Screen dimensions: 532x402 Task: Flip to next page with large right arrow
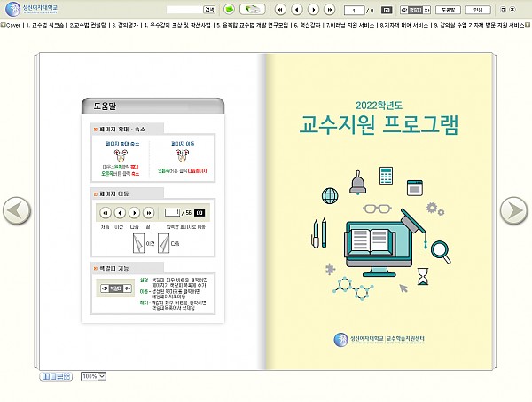click(514, 211)
